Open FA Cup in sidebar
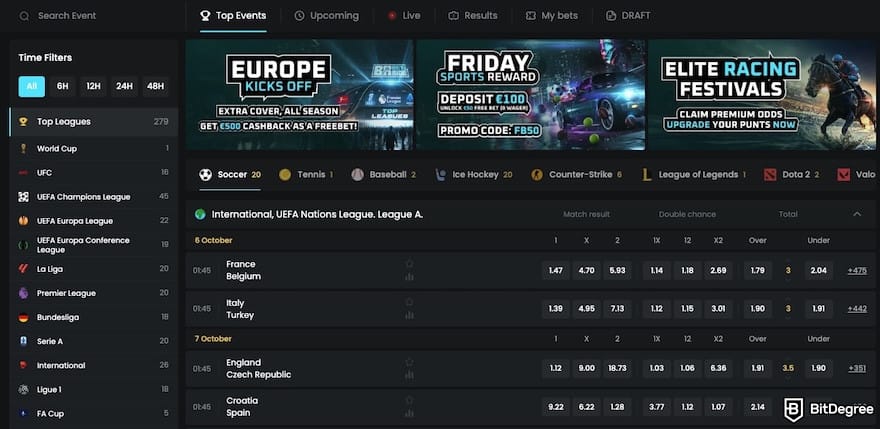The width and height of the screenshot is (880, 429). (94, 413)
